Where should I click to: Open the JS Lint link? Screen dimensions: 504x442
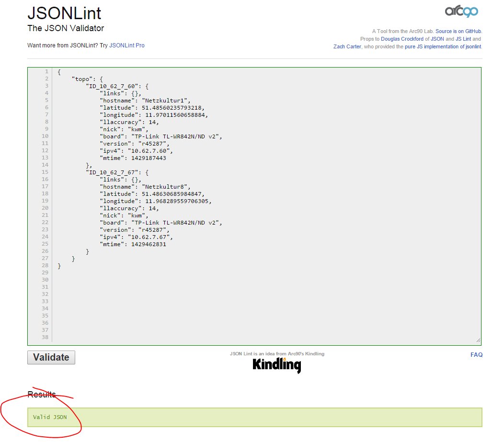tap(463, 39)
